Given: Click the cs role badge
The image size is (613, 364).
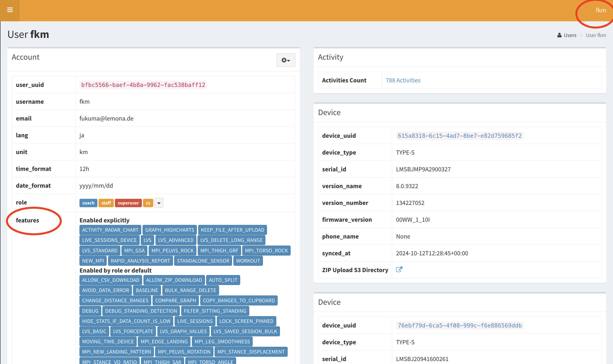Looking at the screenshot, I should tap(148, 203).
